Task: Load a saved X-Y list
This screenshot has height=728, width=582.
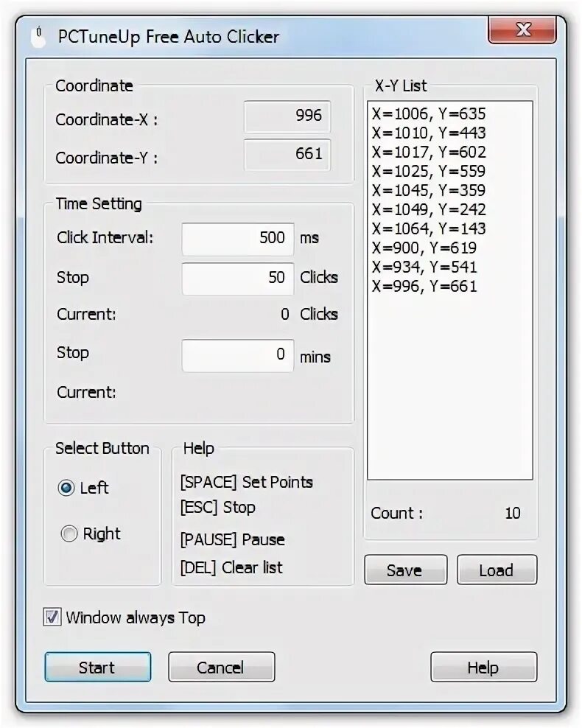Action: [x=497, y=570]
